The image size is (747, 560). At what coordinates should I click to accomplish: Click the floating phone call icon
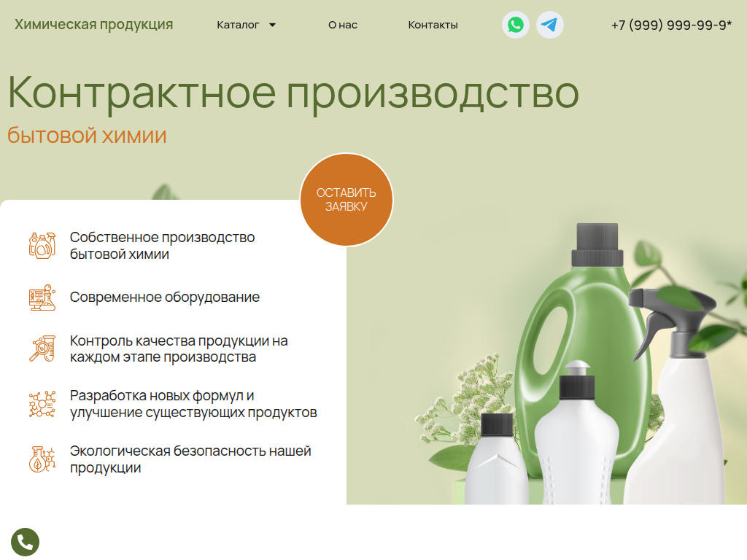pos(26,542)
